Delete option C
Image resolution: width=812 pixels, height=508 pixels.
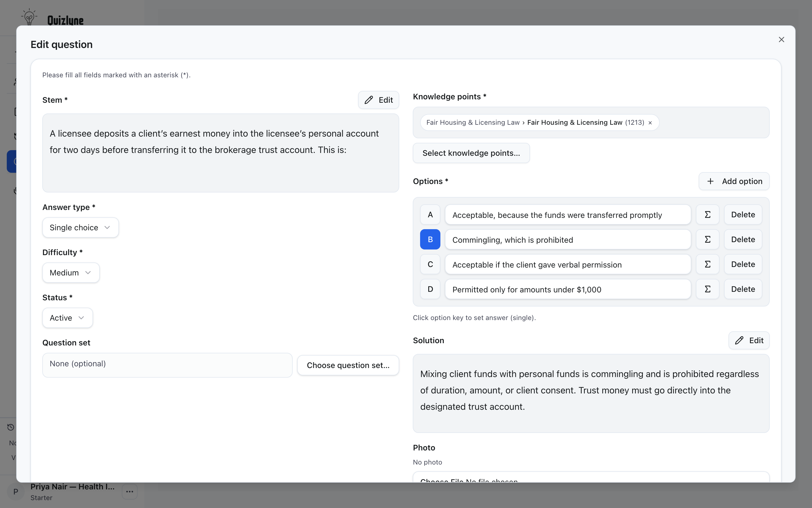point(743,264)
